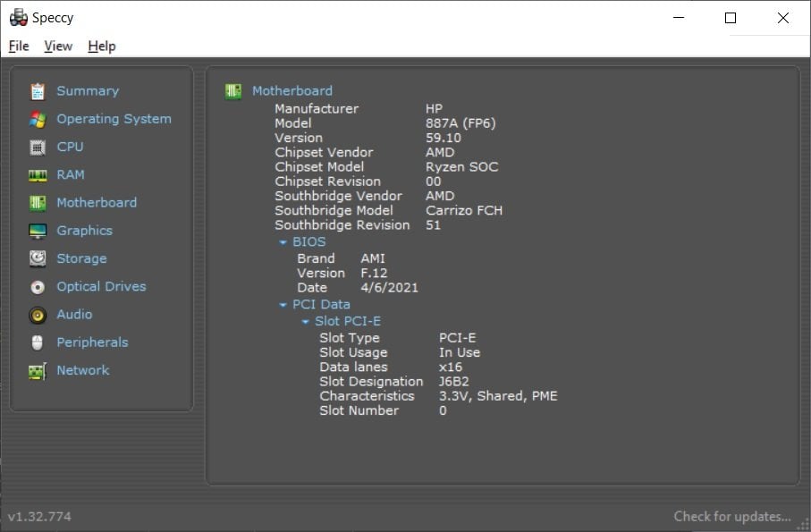811x532 pixels.
Task: Click the Motherboard heading in main panel
Action: click(x=292, y=91)
